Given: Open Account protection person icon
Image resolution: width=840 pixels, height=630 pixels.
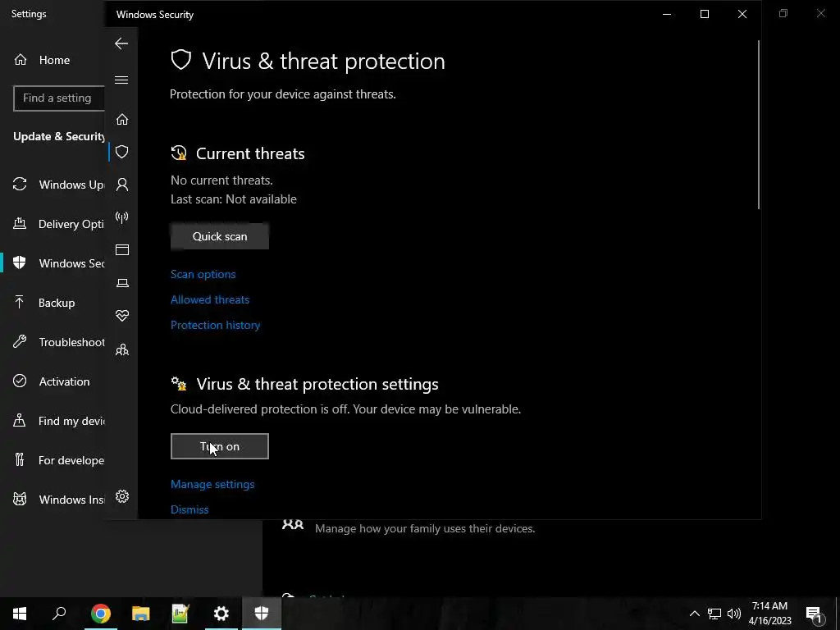Looking at the screenshot, I should (122, 185).
